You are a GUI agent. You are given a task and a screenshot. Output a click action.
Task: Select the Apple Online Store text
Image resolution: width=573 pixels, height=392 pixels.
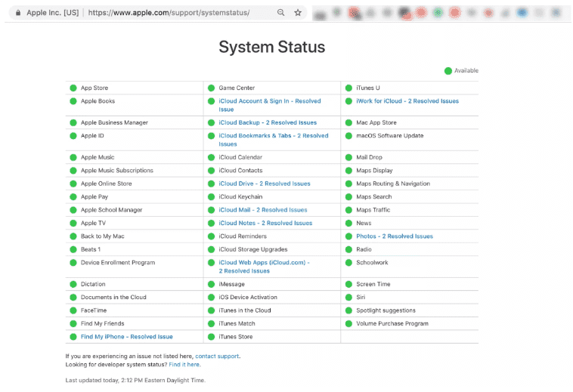pyautogui.click(x=107, y=184)
